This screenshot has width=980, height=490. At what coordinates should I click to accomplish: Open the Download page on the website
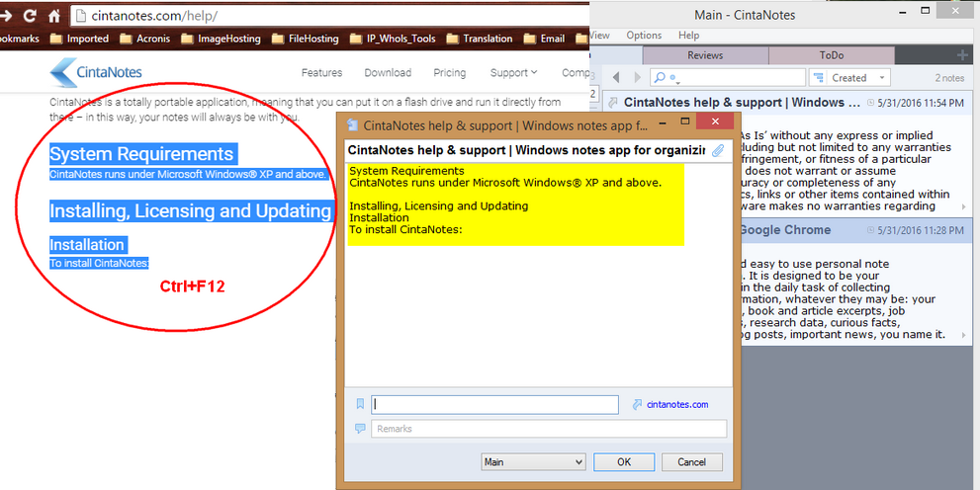coord(388,72)
